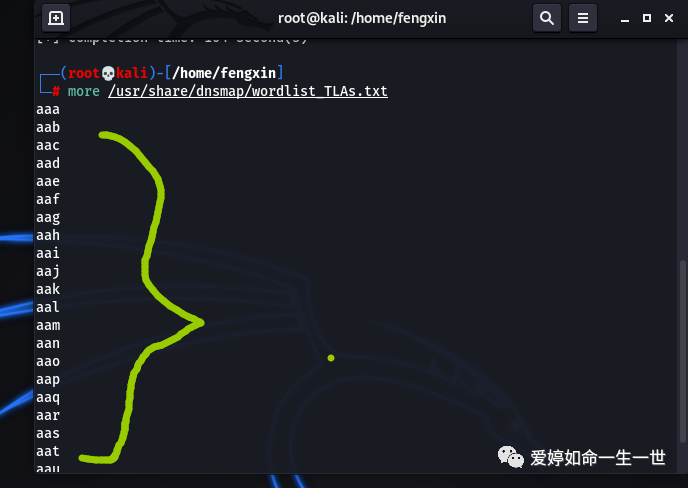
Task: Select the line 'aah' in output
Action: [x=48, y=235]
